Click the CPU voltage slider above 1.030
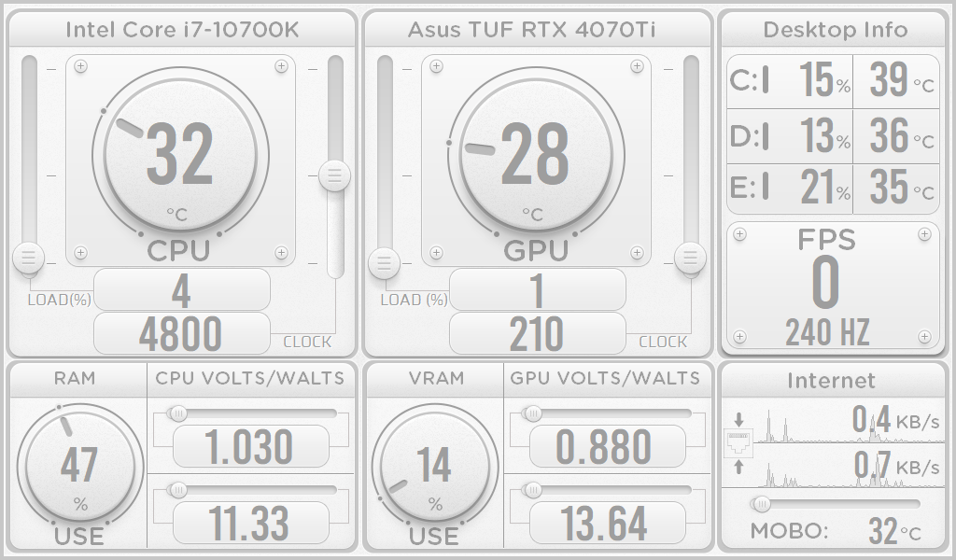Screen dimensions: 956x560 (176, 413)
